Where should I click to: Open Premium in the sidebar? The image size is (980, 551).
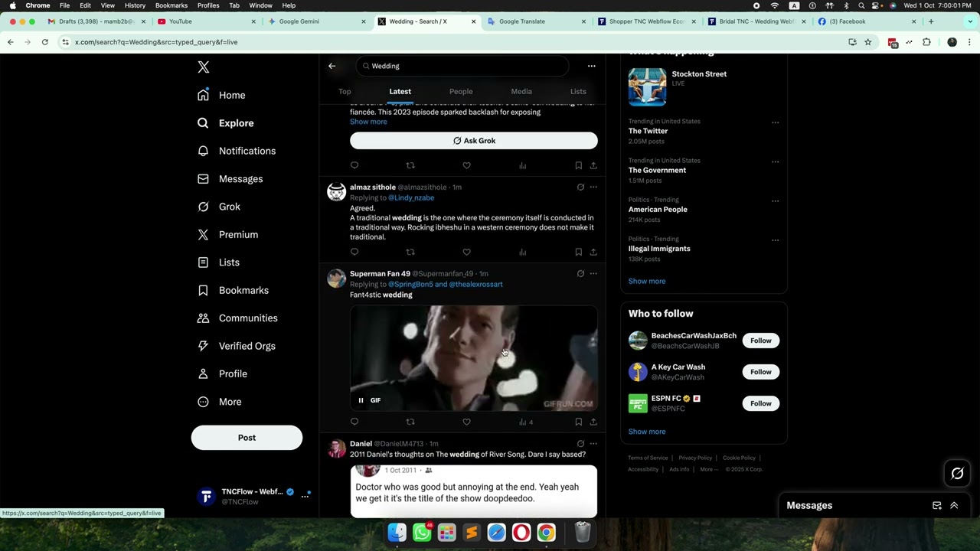pos(227,235)
